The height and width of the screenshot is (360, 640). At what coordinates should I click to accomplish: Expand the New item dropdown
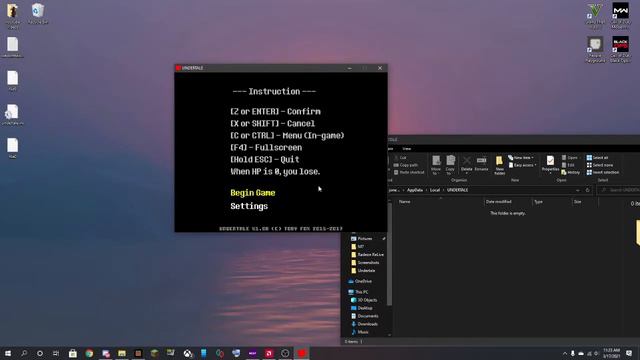[x=521, y=158]
